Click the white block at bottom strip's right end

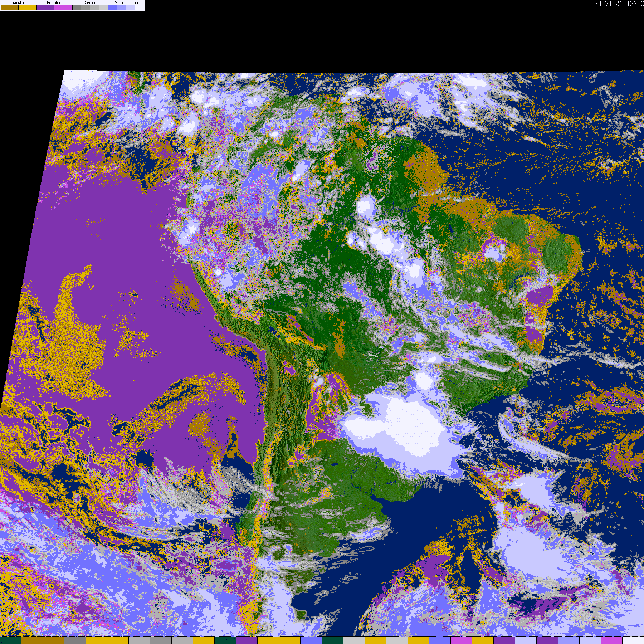coord(633,640)
